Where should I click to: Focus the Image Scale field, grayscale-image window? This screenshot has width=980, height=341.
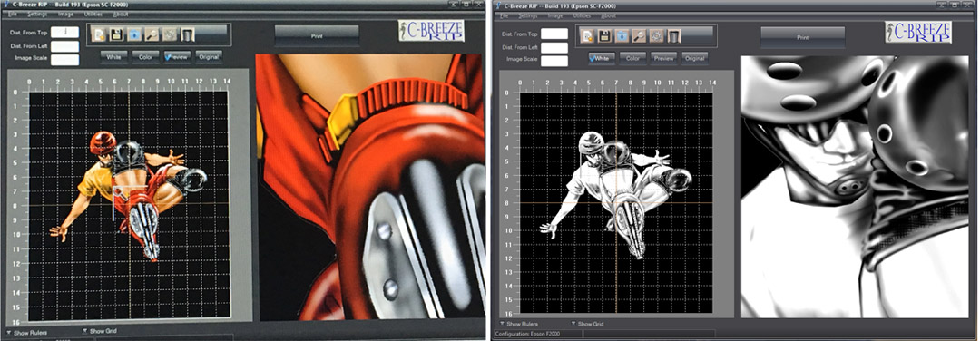[x=554, y=61]
